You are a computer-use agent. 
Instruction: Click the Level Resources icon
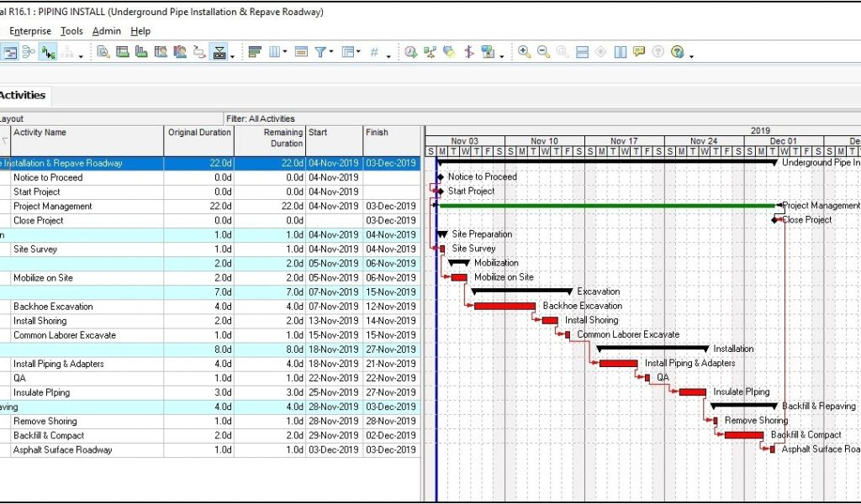pyautogui.click(x=430, y=52)
